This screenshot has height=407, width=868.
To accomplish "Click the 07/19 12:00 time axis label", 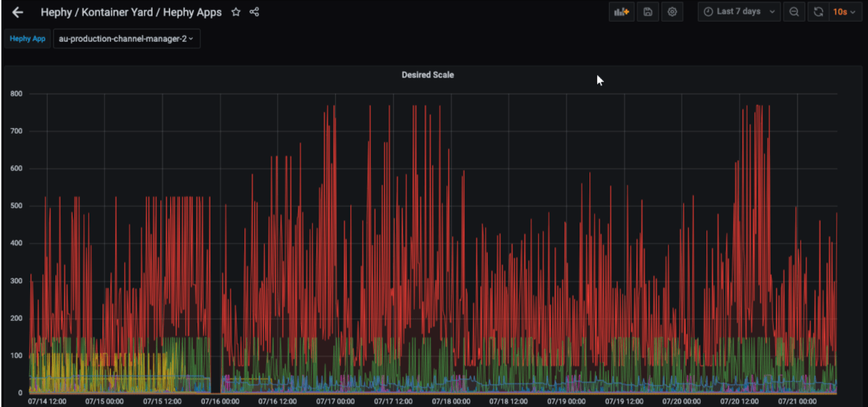I will pos(624,401).
